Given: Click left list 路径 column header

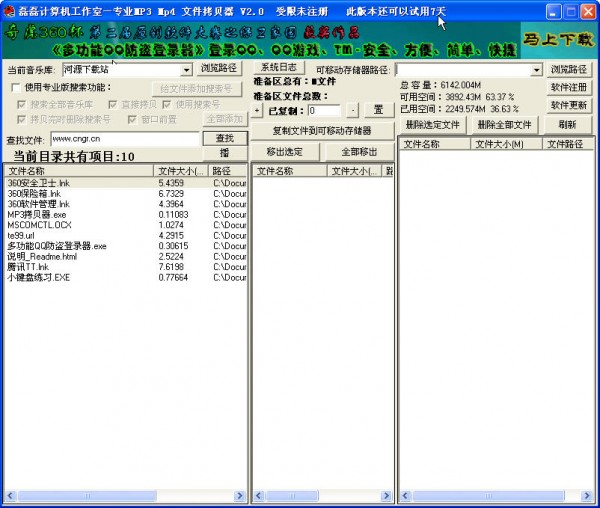Looking at the screenshot, I should point(228,171).
